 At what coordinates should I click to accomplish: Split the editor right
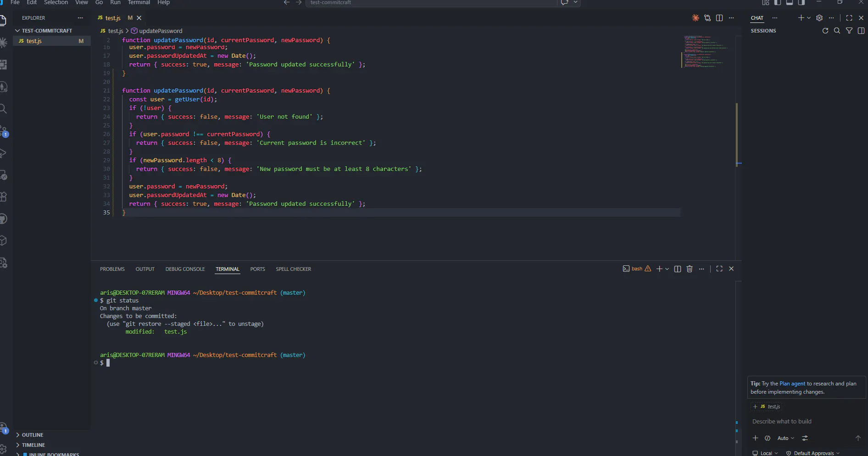719,18
